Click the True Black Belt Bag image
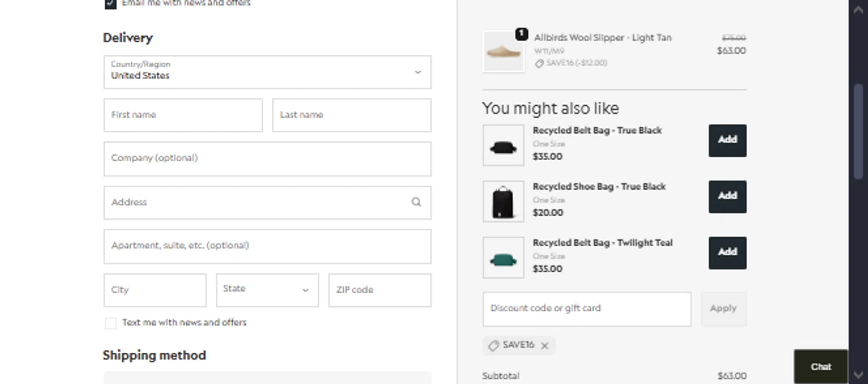The width and height of the screenshot is (868, 384). [503, 145]
